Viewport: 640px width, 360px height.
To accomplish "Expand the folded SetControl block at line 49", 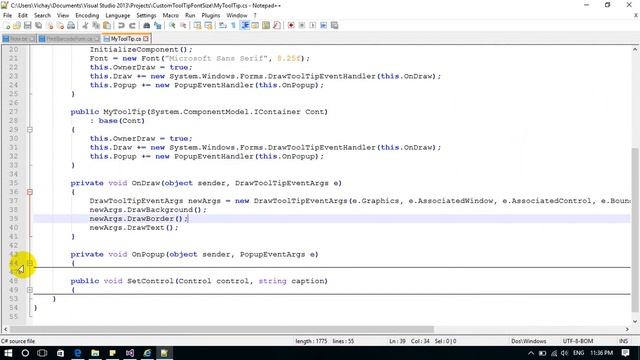I will click(30, 290).
